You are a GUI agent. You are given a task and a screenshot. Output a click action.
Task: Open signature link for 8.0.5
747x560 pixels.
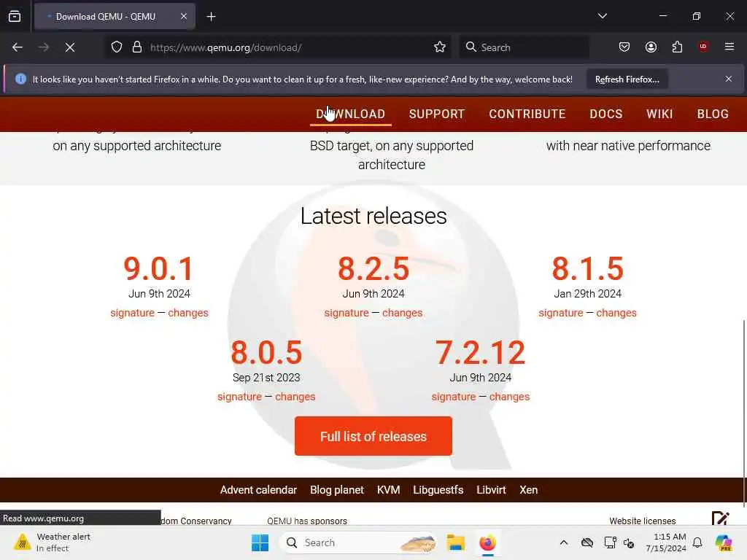click(239, 397)
